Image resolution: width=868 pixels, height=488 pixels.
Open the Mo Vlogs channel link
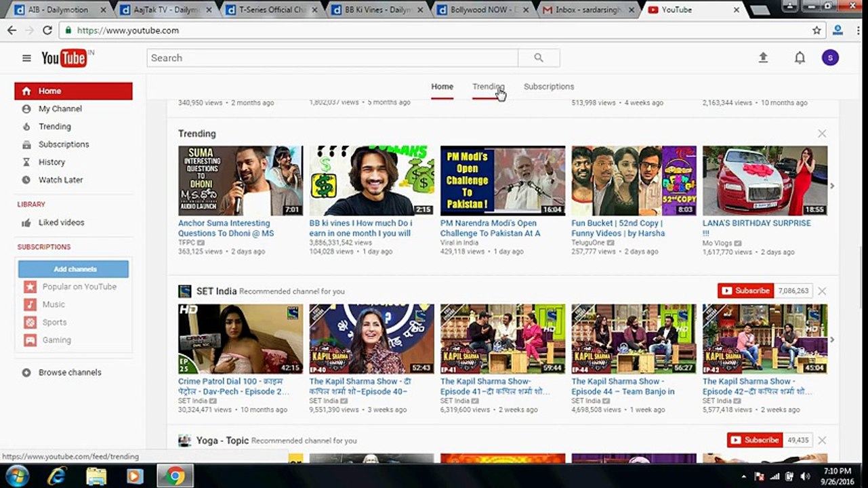(x=718, y=243)
